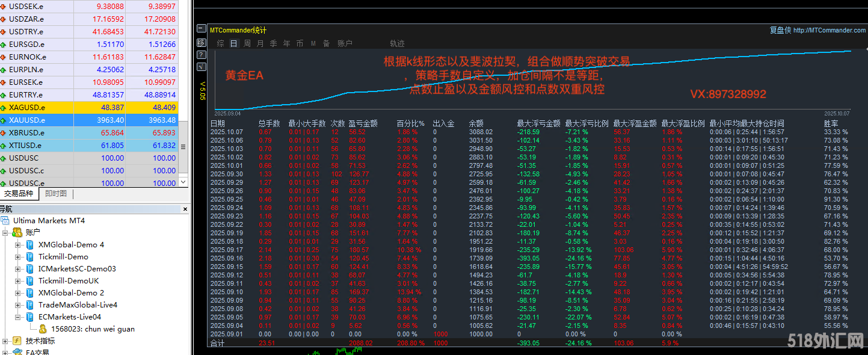Expand the XMGlobal-Demo 4 account node
Image resolution: width=868 pixels, height=355 pixels.
coord(17,244)
